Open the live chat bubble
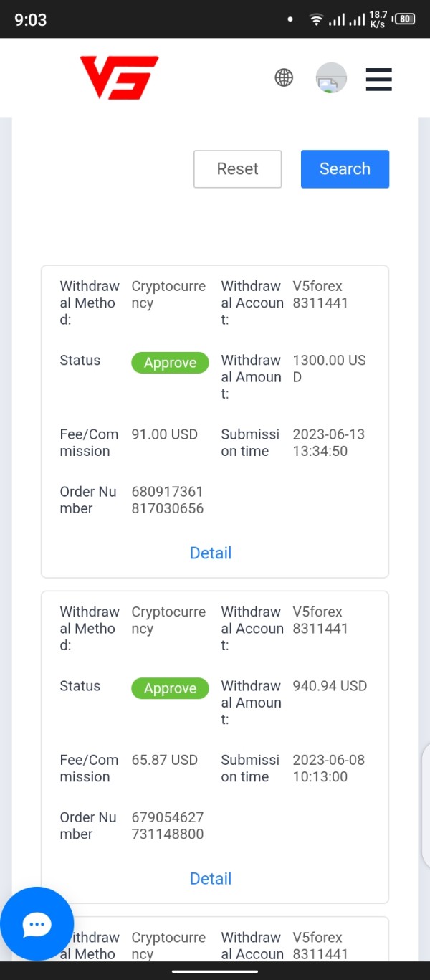The height and width of the screenshot is (980, 430). click(37, 923)
